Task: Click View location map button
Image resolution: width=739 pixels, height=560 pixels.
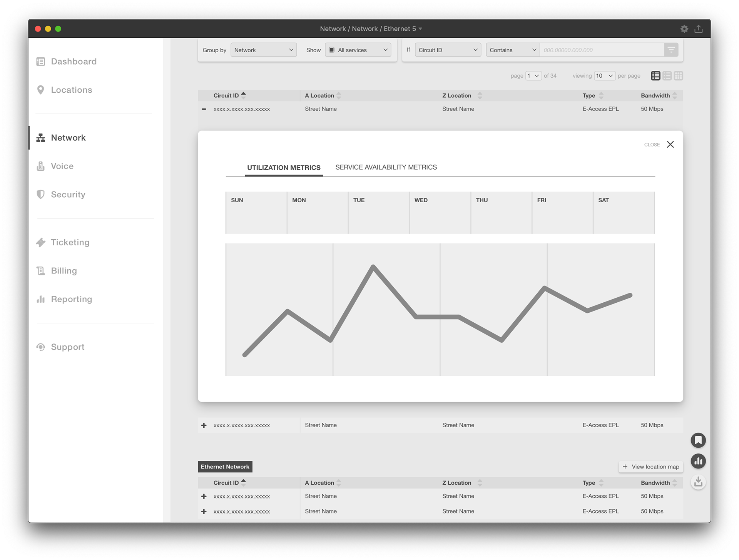Action: (x=650, y=467)
